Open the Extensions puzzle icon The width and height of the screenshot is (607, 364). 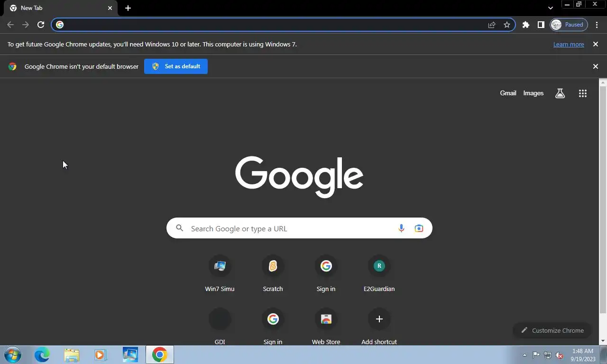pos(526,25)
